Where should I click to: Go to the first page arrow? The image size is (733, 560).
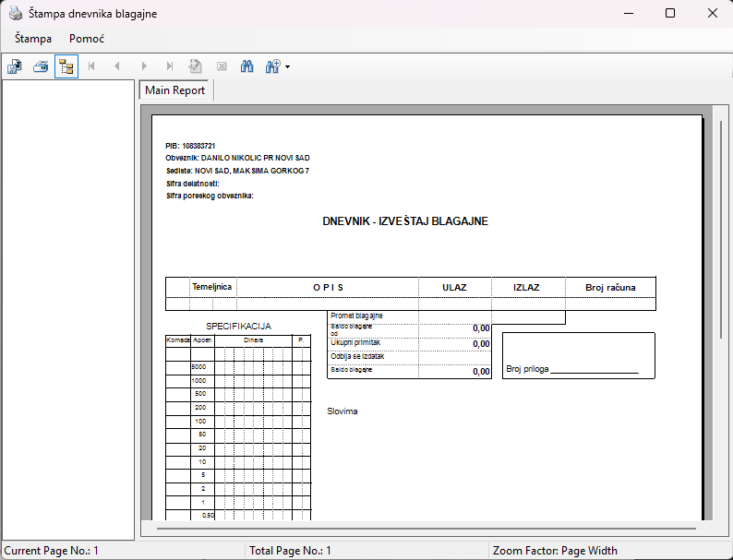(x=91, y=66)
